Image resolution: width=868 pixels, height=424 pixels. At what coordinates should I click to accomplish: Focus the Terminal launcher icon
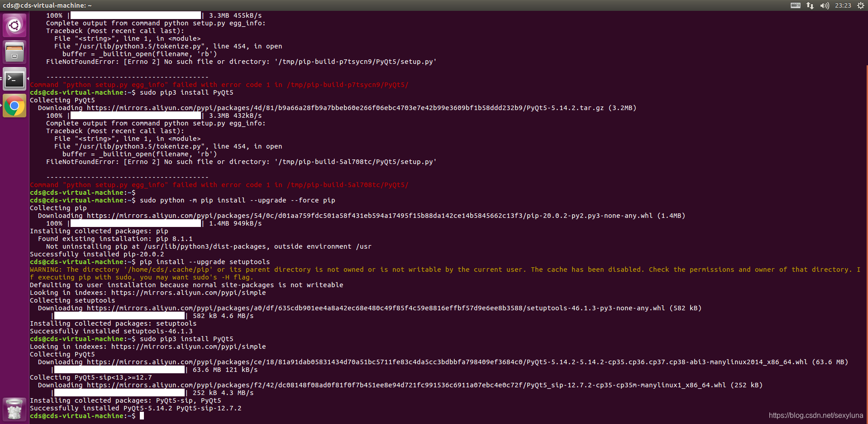point(14,79)
